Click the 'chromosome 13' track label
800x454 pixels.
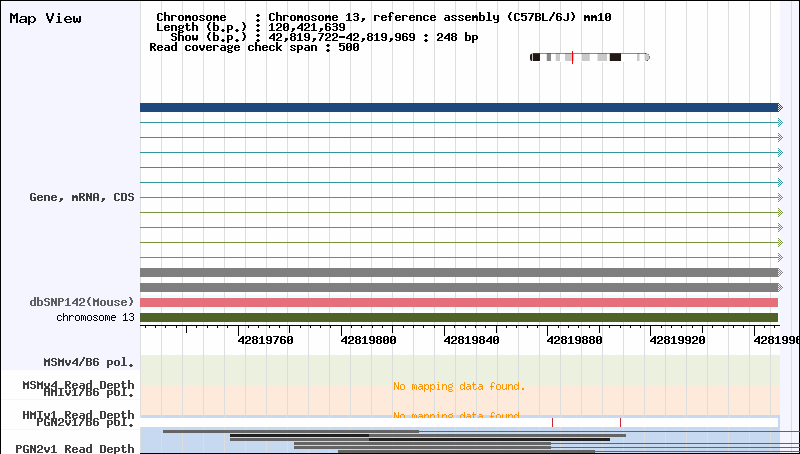pyautogui.click(x=95, y=317)
